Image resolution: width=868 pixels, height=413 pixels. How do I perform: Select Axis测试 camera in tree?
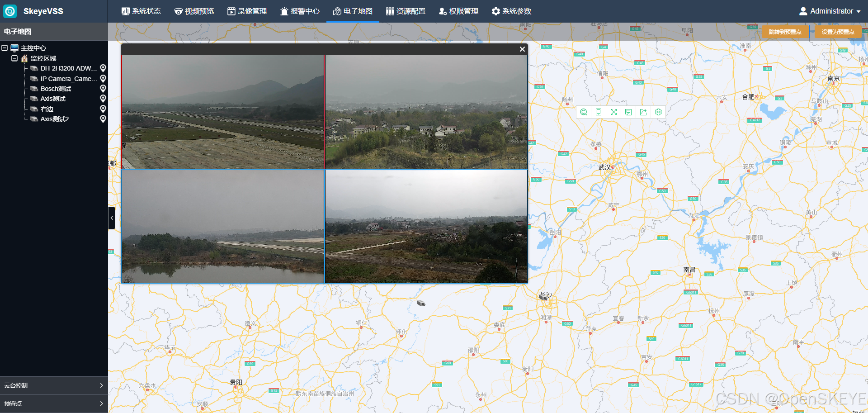[x=53, y=99]
